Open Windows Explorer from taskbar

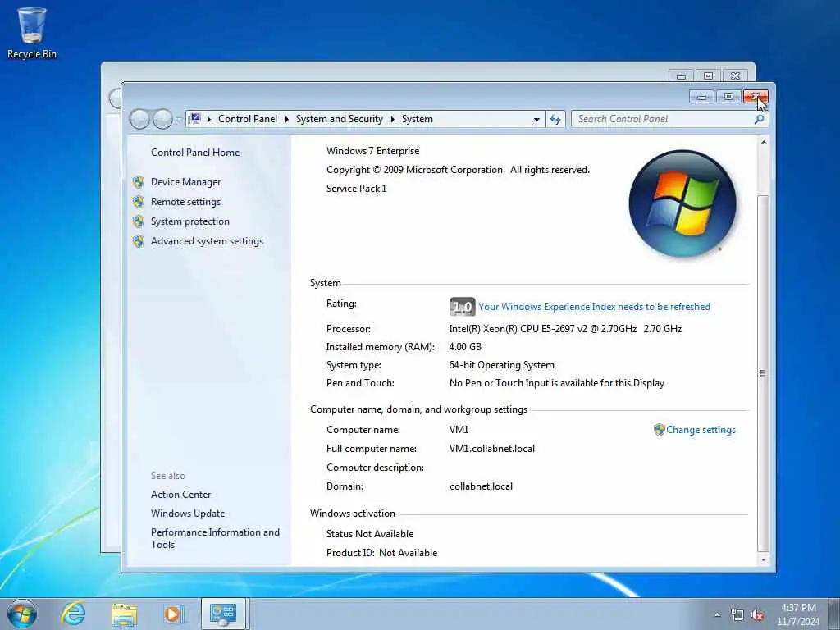[124, 614]
